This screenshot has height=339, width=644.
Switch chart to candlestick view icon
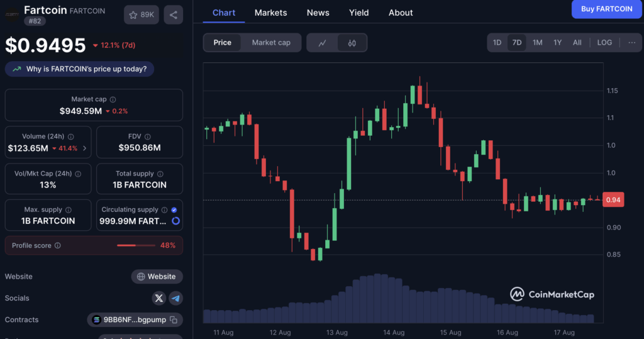click(x=352, y=43)
